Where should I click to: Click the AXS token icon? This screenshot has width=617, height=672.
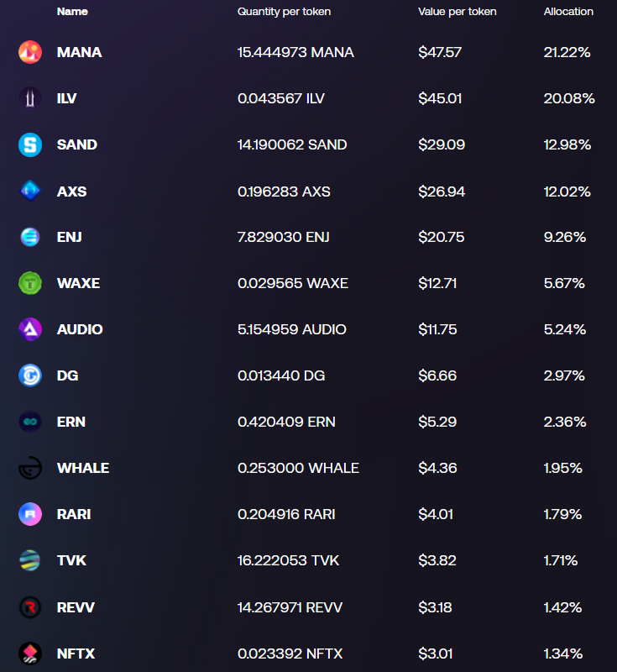tap(30, 192)
